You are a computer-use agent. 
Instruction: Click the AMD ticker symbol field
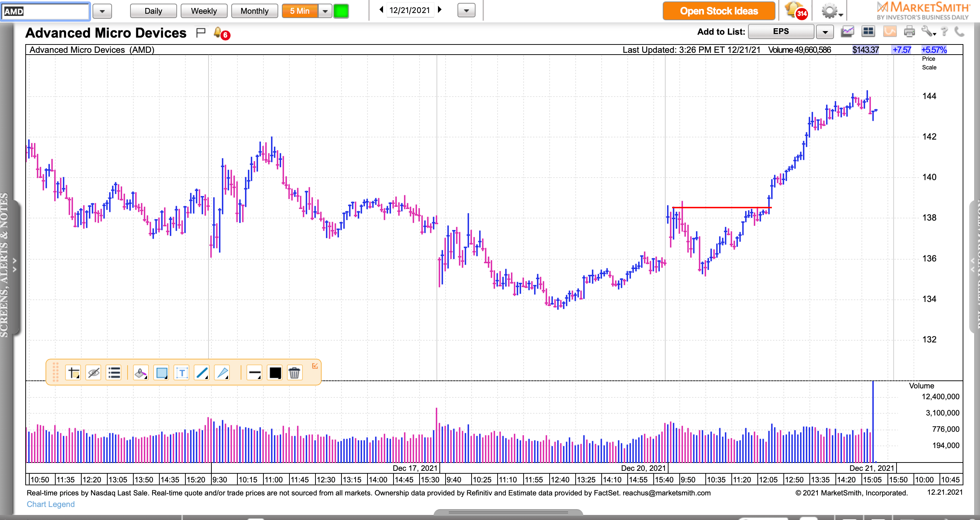45,11
